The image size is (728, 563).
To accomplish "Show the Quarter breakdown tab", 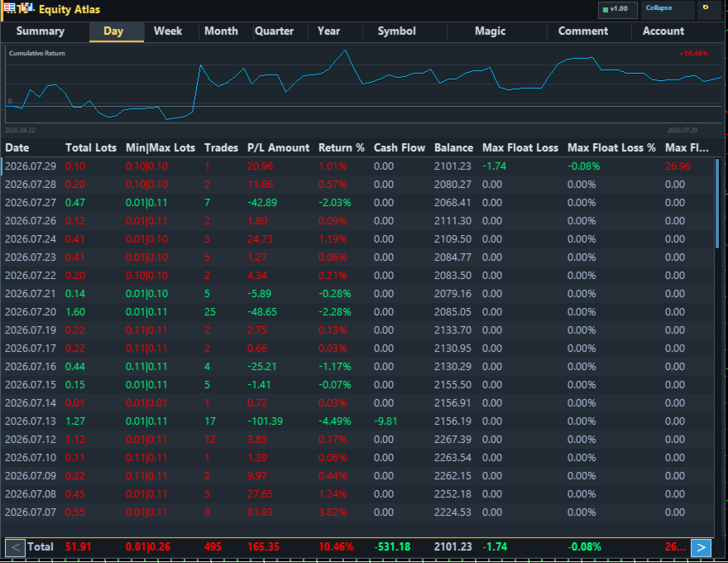I will pos(275,31).
